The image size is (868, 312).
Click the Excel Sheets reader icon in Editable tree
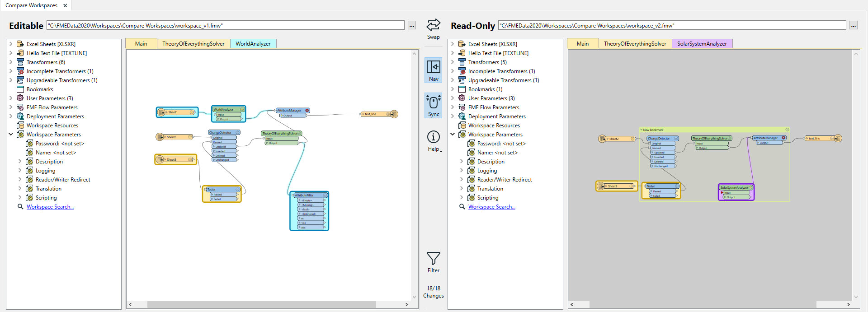(20, 44)
